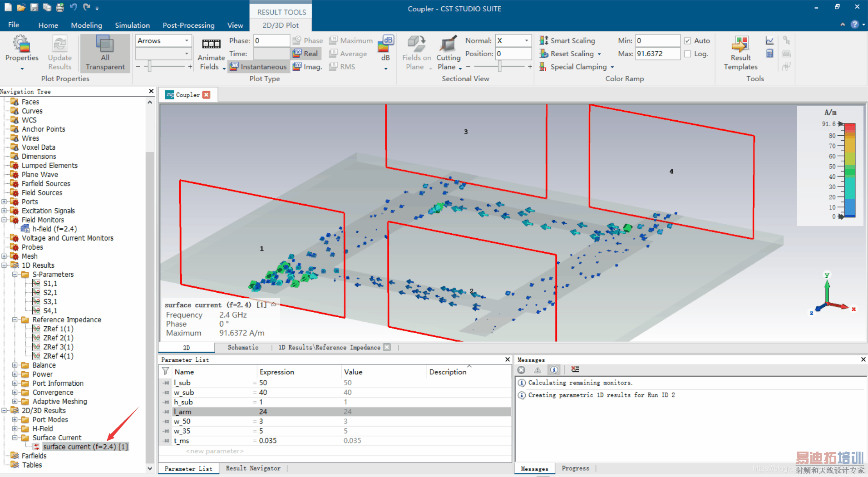Uncheck the Auto color ramp checkbox
Viewport: 868px width, 477px height.
click(688, 41)
